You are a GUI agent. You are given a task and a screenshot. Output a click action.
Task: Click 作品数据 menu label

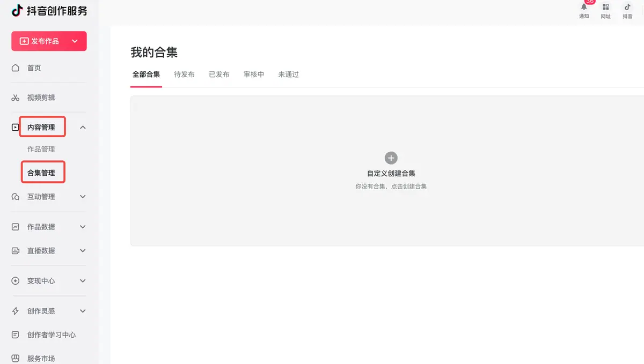click(41, 227)
